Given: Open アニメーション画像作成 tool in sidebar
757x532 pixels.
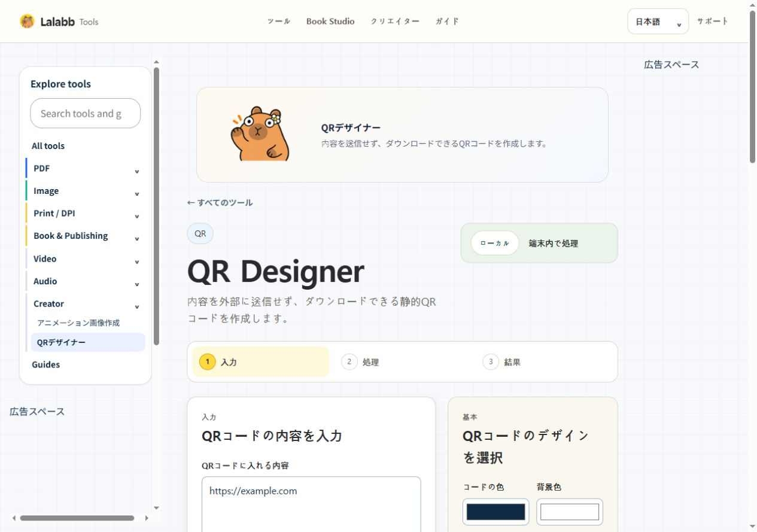Looking at the screenshot, I should coord(78,323).
